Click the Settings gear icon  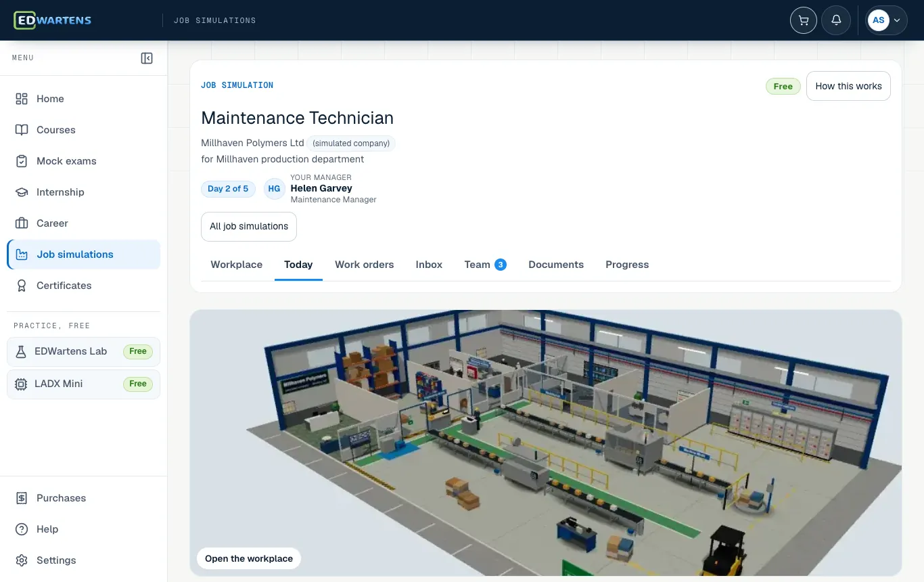pos(22,560)
